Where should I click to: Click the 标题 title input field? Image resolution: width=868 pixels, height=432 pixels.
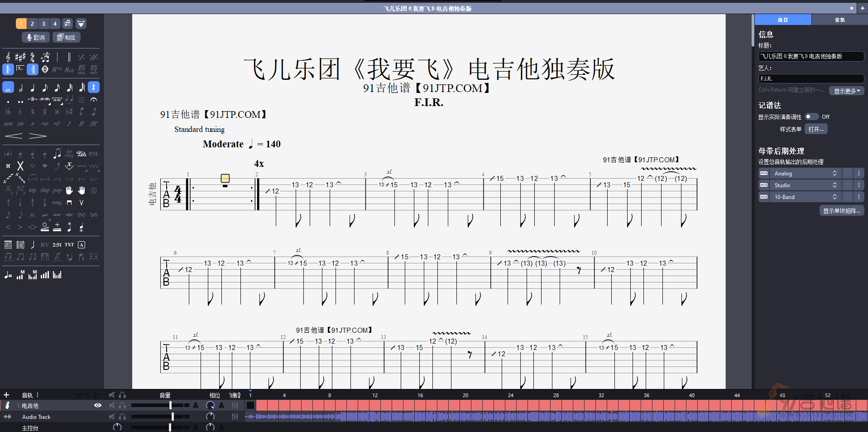tap(811, 56)
